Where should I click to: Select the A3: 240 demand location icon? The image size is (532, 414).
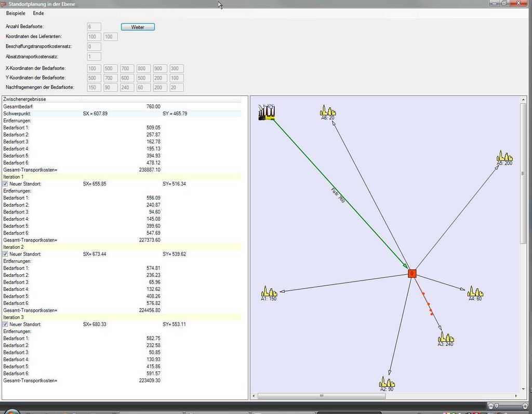445,337
